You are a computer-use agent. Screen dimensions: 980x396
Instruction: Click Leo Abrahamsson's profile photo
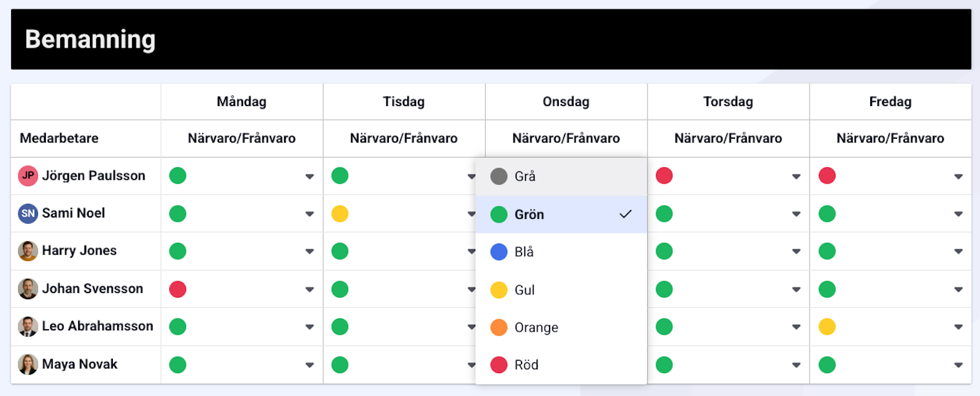(28, 327)
